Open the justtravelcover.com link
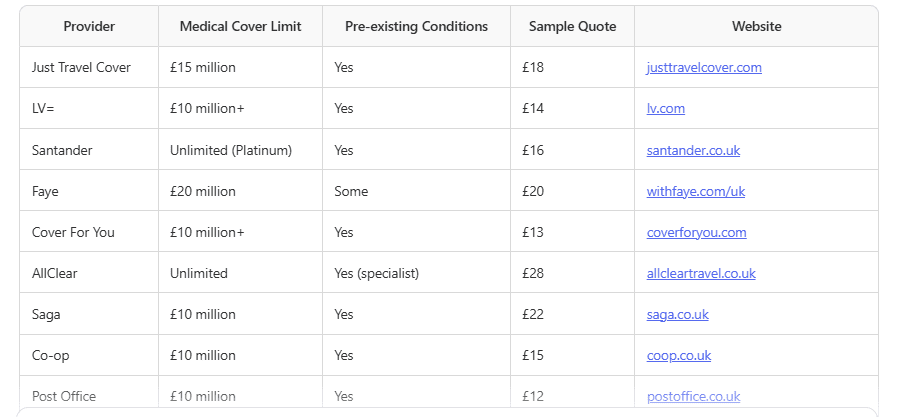This screenshot has width=902, height=417. tap(704, 68)
